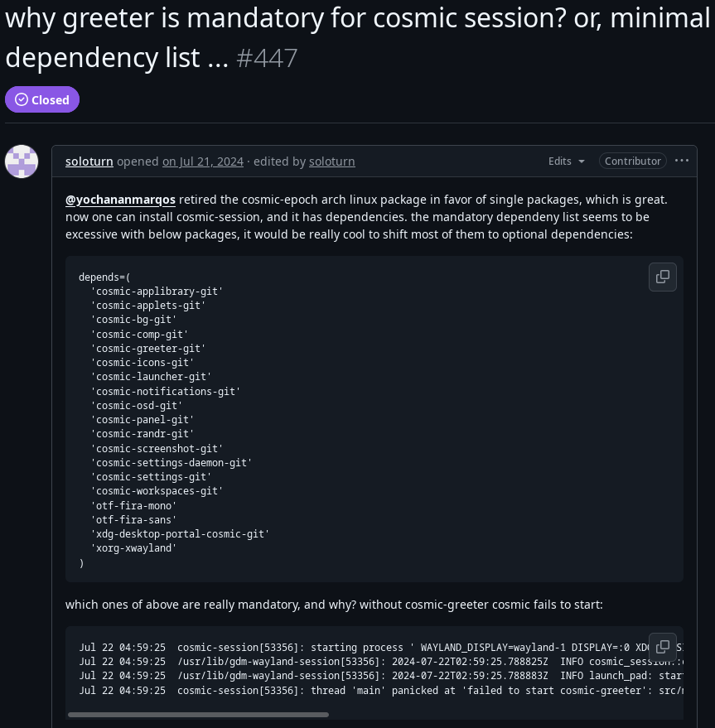Image resolution: width=715 pixels, height=728 pixels.
Task: Copy the journal log code block
Action: (662, 647)
